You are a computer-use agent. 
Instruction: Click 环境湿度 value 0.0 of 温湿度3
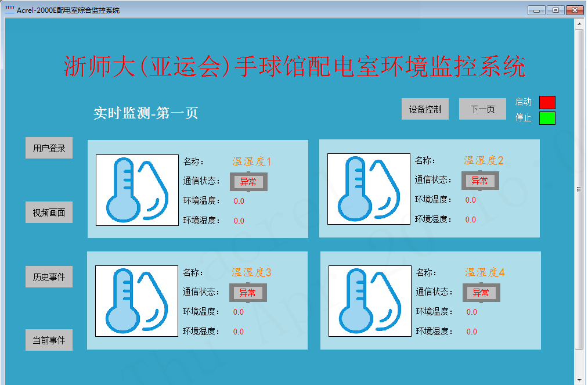pos(239,332)
